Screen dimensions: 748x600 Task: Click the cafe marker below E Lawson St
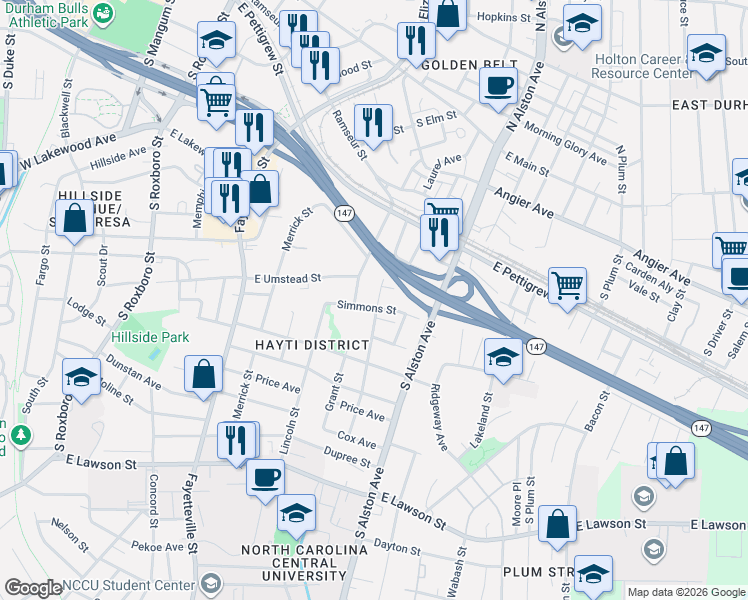click(x=266, y=481)
